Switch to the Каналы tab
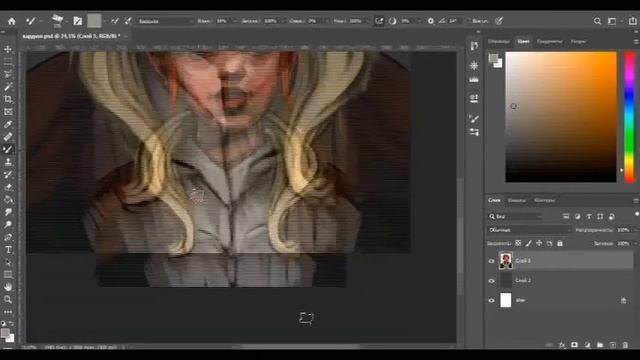The image size is (640, 360). (x=517, y=200)
